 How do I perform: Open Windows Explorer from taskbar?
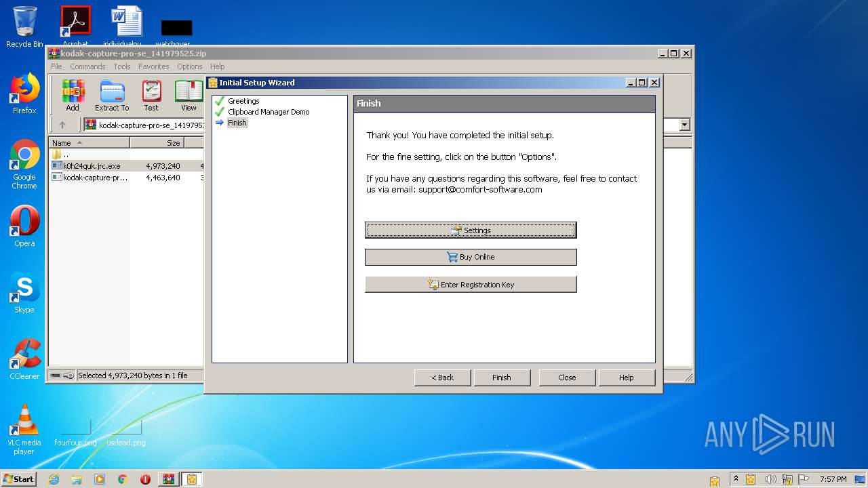click(x=77, y=479)
